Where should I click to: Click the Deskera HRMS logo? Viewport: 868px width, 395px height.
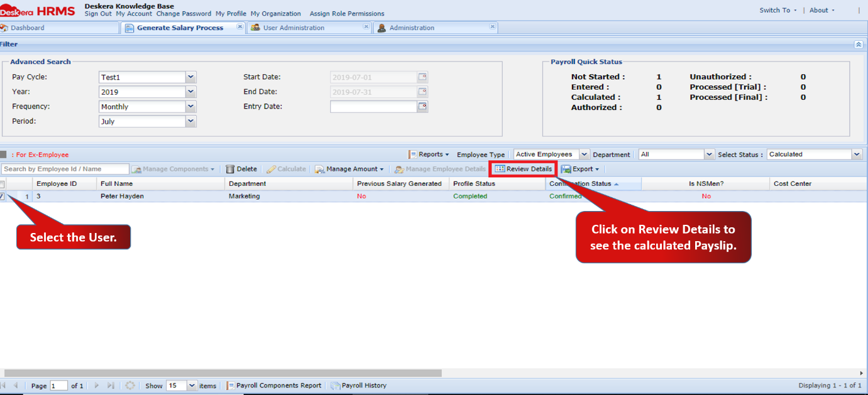(38, 11)
